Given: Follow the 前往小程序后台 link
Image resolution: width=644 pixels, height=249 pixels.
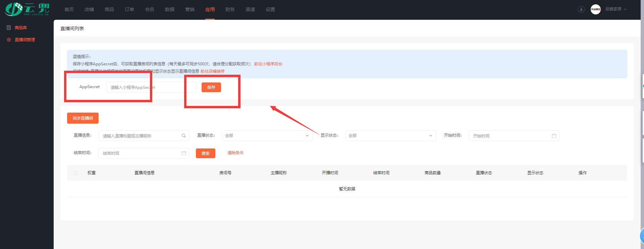Looking at the screenshot, I should click(268, 64).
